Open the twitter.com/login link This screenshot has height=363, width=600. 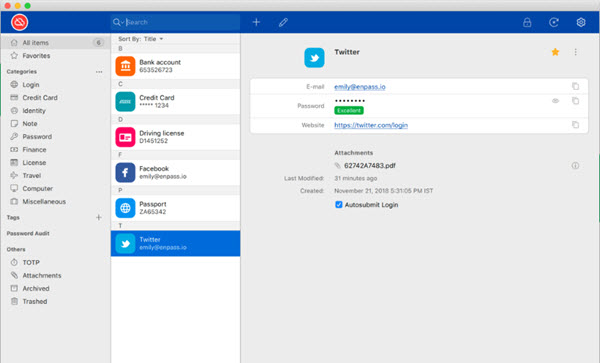(x=371, y=125)
